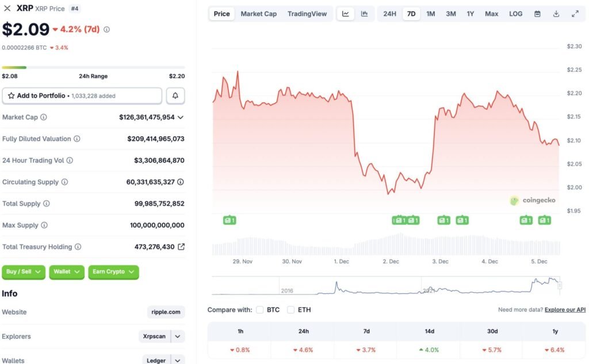589x364 pixels.
Task: Enable the ETH compare checkbox
Action: 290,309
